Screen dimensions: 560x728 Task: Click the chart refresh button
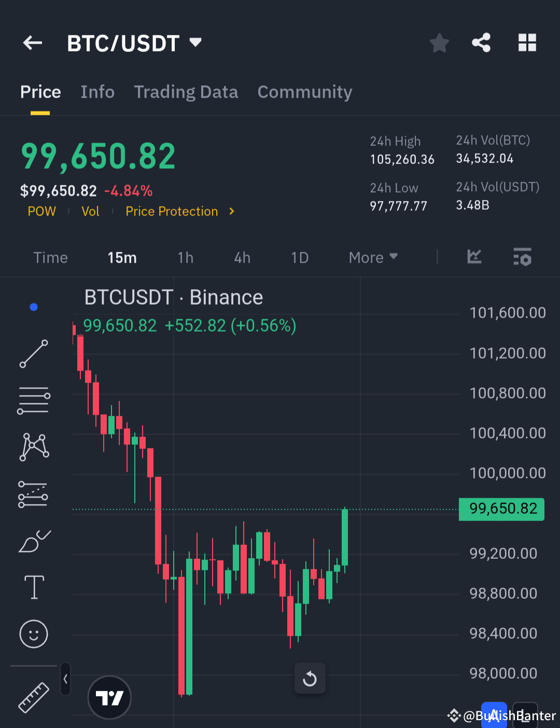coord(310,678)
